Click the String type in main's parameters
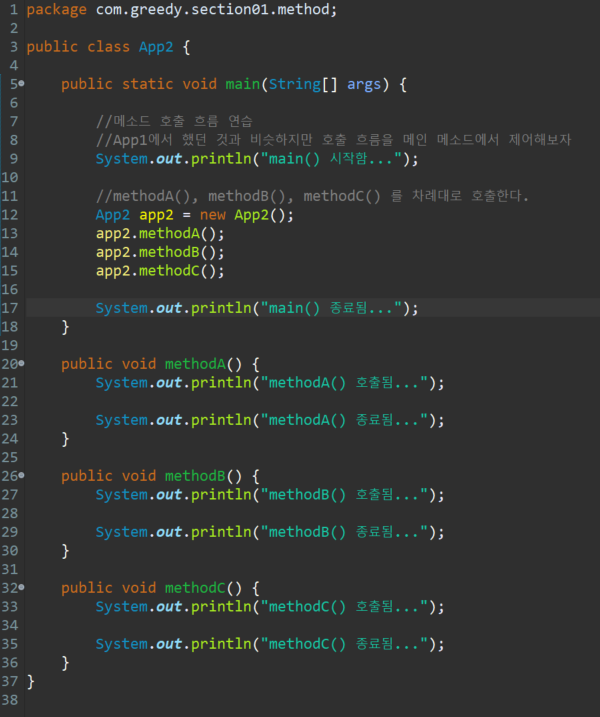Image resolution: width=600 pixels, height=717 pixels. tap(295, 84)
